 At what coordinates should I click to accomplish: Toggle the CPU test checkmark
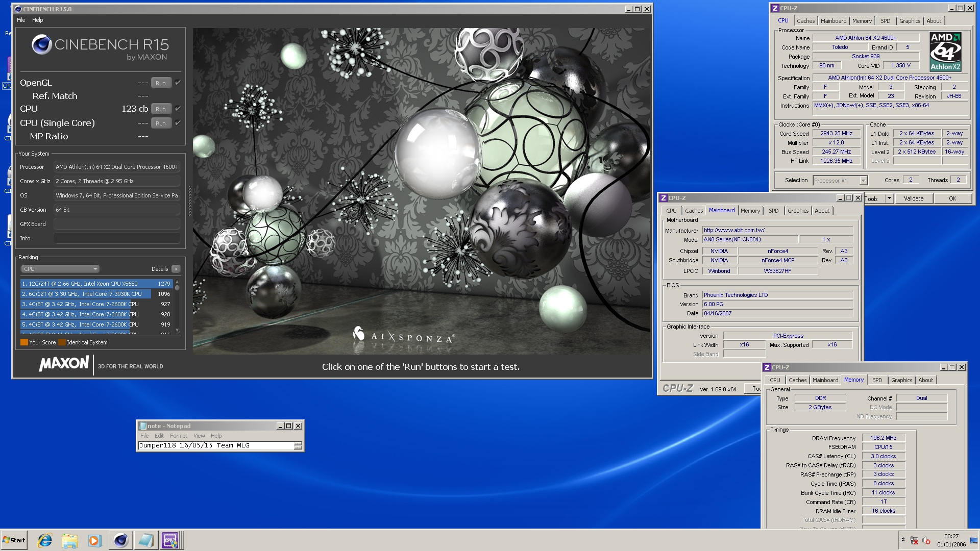point(178,108)
